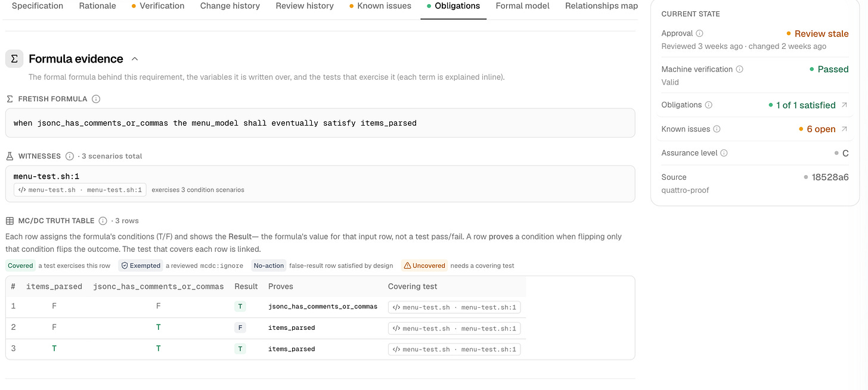Collapse the Formula evidence section chevron
868x390 pixels.
click(x=135, y=59)
